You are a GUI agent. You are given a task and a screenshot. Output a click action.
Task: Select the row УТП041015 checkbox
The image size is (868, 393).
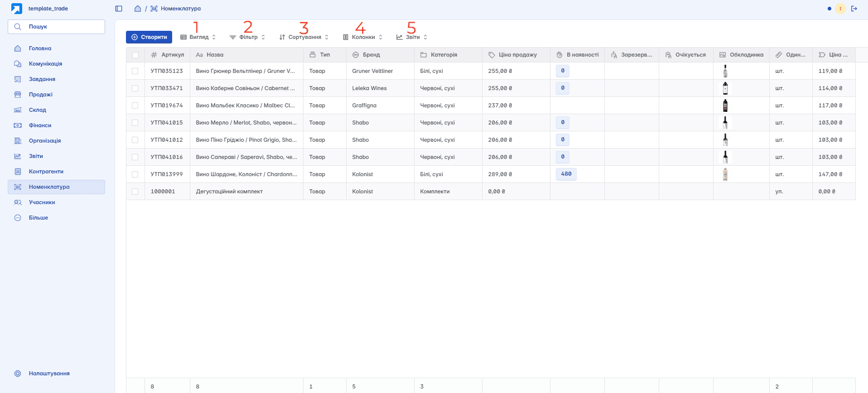(x=135, y=123)
